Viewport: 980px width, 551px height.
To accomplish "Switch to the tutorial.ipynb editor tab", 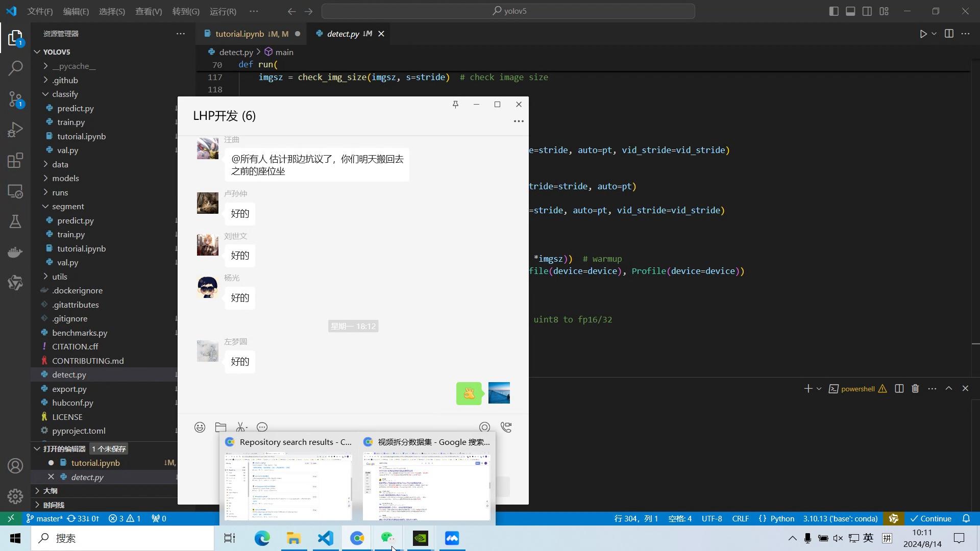I will [251, 34].
